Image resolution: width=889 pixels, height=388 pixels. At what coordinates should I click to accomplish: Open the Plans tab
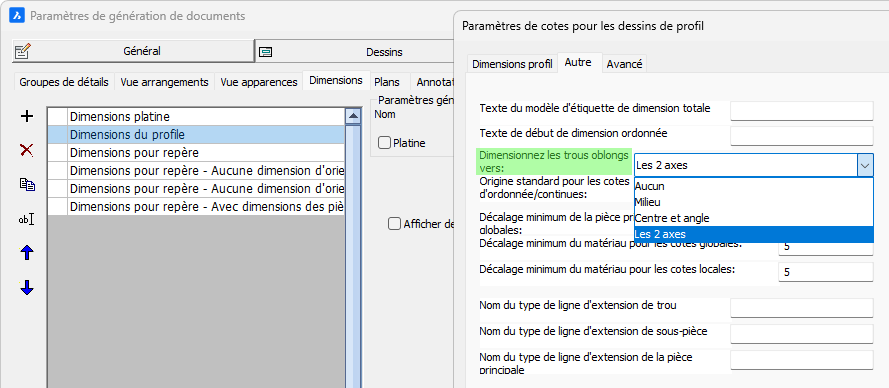387,82
